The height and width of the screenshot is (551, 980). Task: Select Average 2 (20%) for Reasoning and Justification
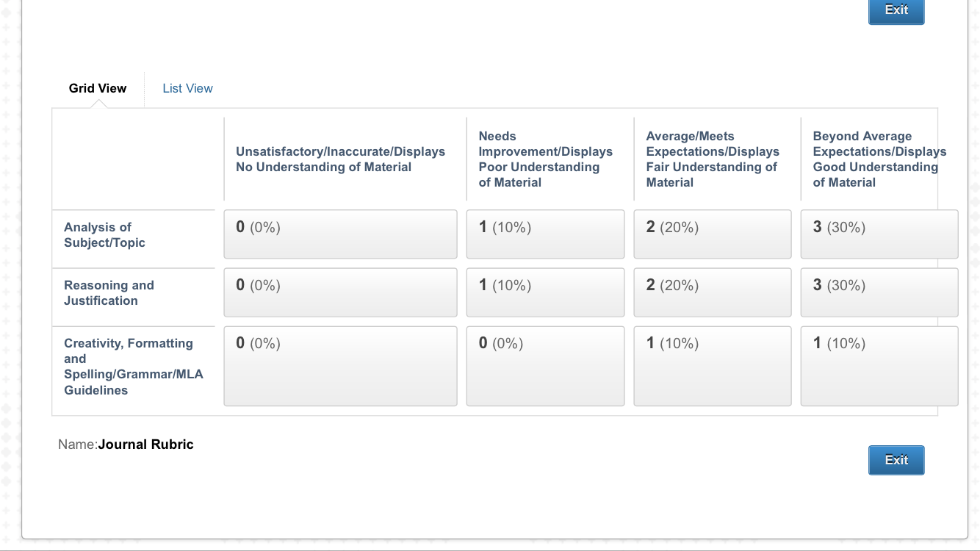point(712,292)
